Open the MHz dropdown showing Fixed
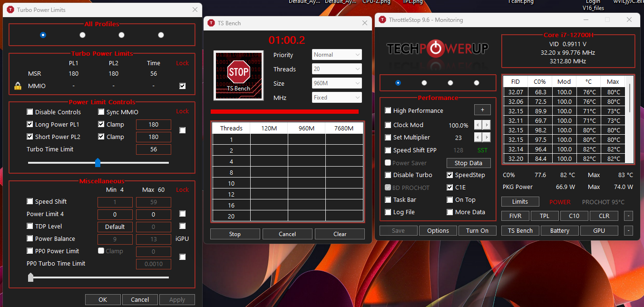This screenshot has height=307, width=644. click(x=337, y=98)
